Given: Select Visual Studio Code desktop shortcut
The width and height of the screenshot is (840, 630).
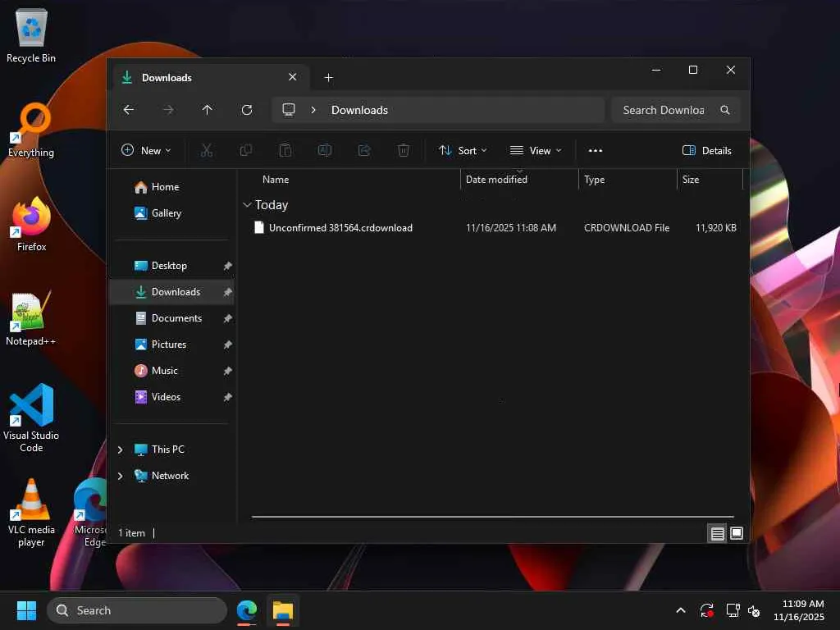Looking at the screenshot, I should point(31,418).
